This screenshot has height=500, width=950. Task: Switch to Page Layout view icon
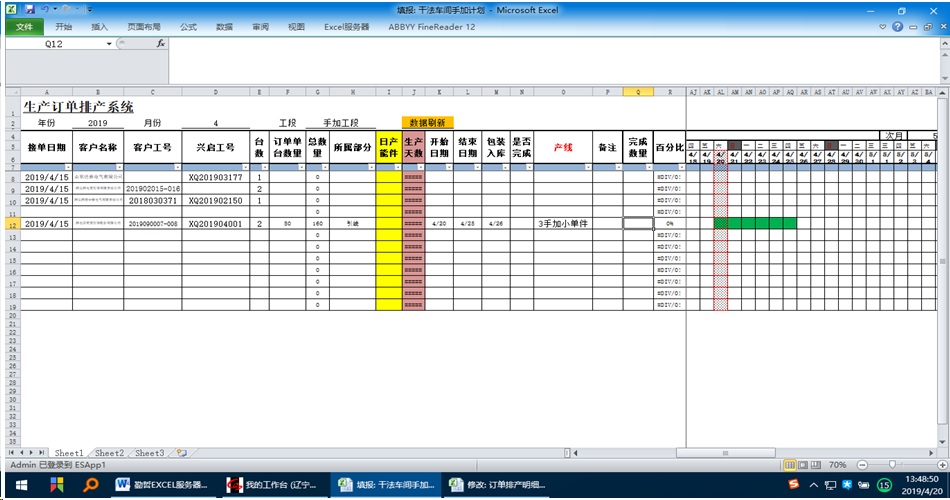(804, 465)
